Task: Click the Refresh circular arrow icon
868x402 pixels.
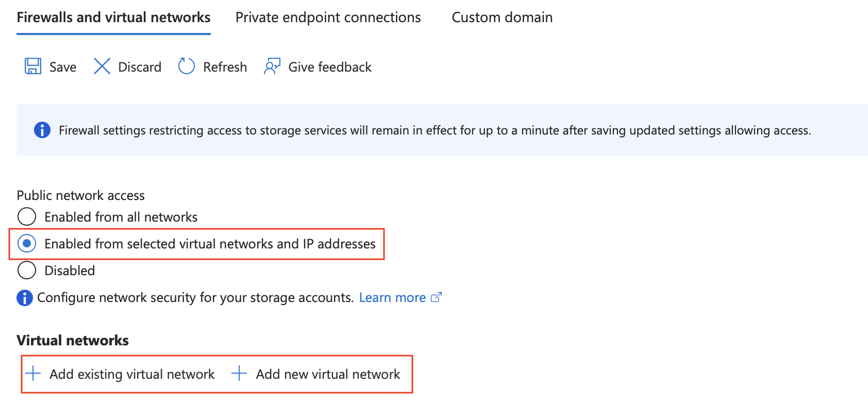Action: [186, 66]
